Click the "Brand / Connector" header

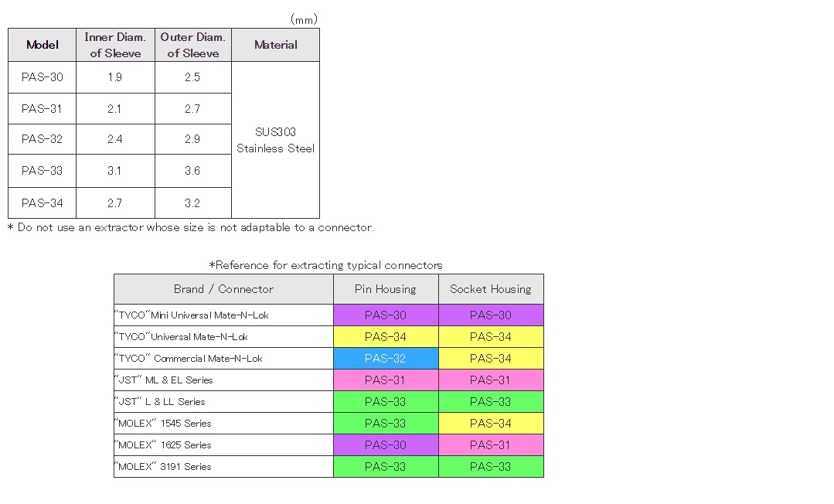point(223,290)
